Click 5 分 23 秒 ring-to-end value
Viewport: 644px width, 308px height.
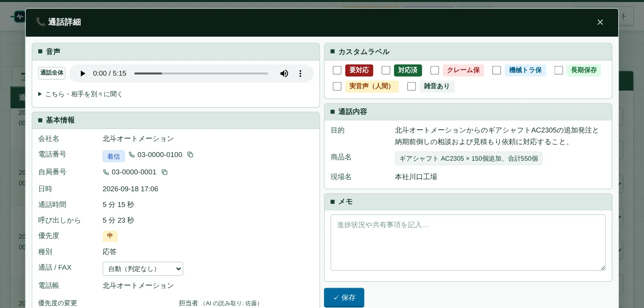pos(118,220)
